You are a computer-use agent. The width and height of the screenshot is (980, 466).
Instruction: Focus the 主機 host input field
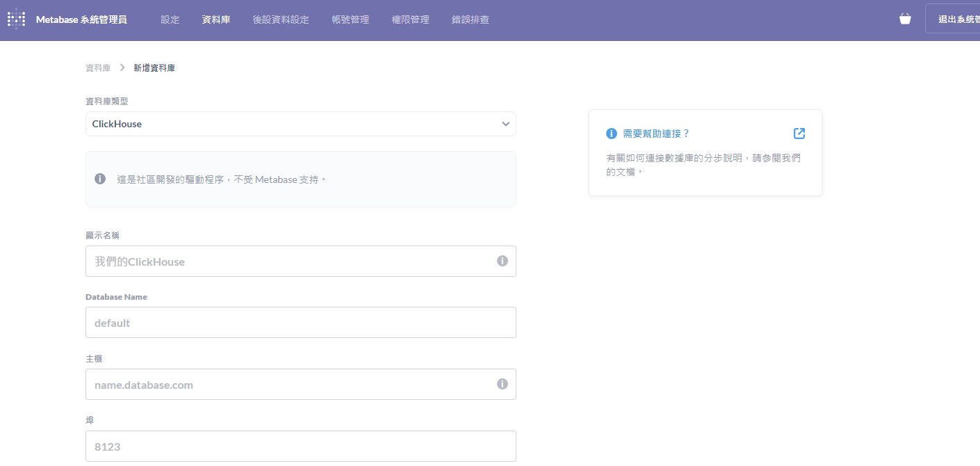tap(301, 384)
